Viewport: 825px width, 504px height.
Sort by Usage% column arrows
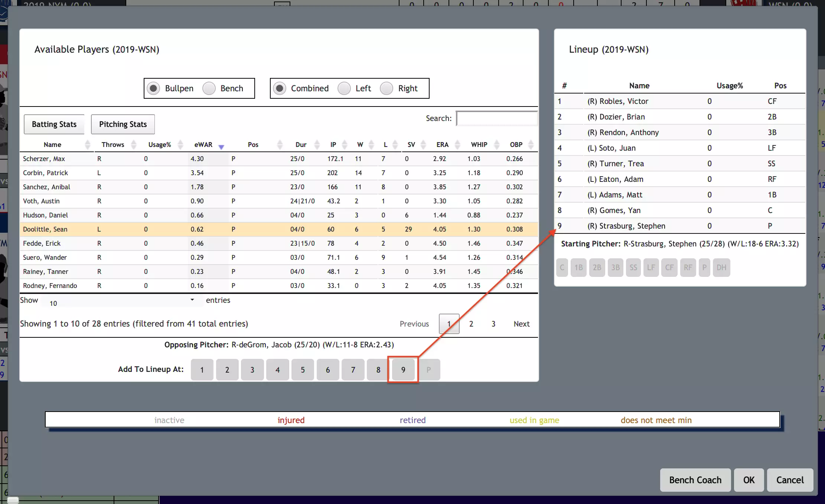tap(180, 145)
